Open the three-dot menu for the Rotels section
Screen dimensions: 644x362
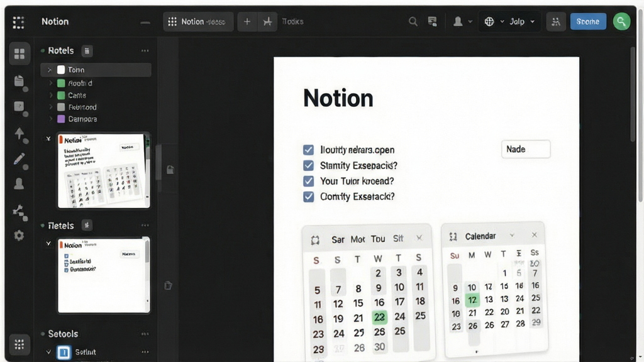(145, 51)
